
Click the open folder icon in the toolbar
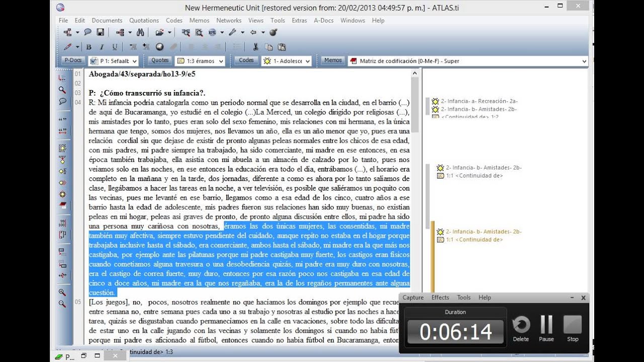click(x=159, y=32)
